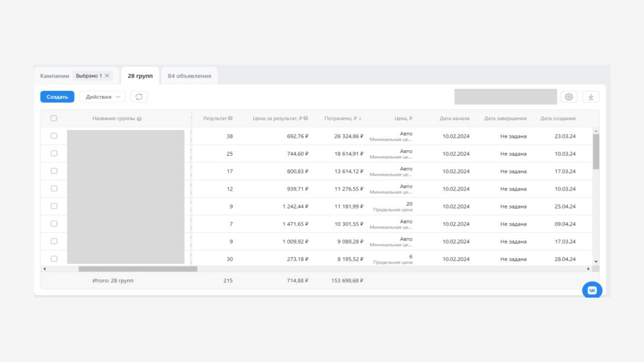This screenshot has width=644, height=362.
Task: Click the total average price '714,88 ₽'
Action: coord(297,281)
